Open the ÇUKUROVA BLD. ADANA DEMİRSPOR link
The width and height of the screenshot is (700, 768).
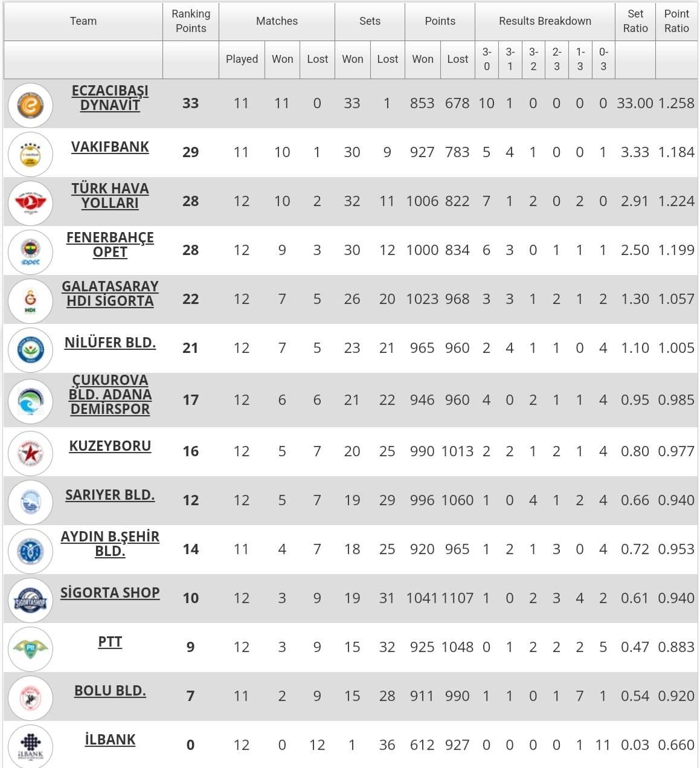(110, 395)
